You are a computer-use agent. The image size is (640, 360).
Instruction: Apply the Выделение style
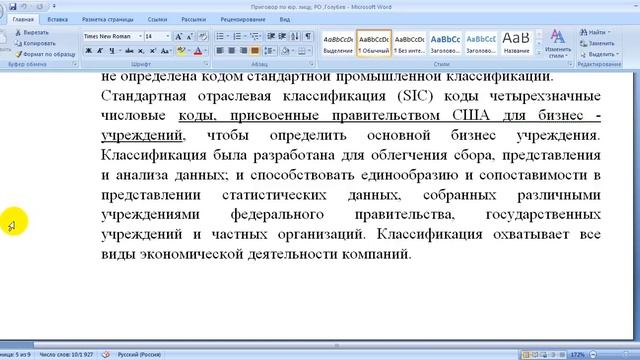[x=338, y=44]
